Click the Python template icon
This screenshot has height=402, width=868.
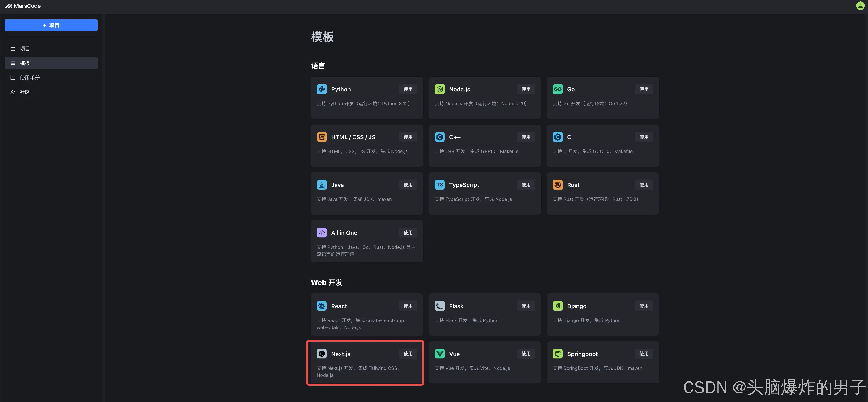[x=321, y=89]
